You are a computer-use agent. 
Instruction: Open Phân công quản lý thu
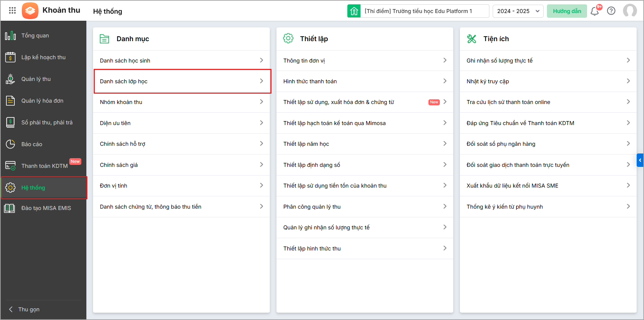pos(365,207)
